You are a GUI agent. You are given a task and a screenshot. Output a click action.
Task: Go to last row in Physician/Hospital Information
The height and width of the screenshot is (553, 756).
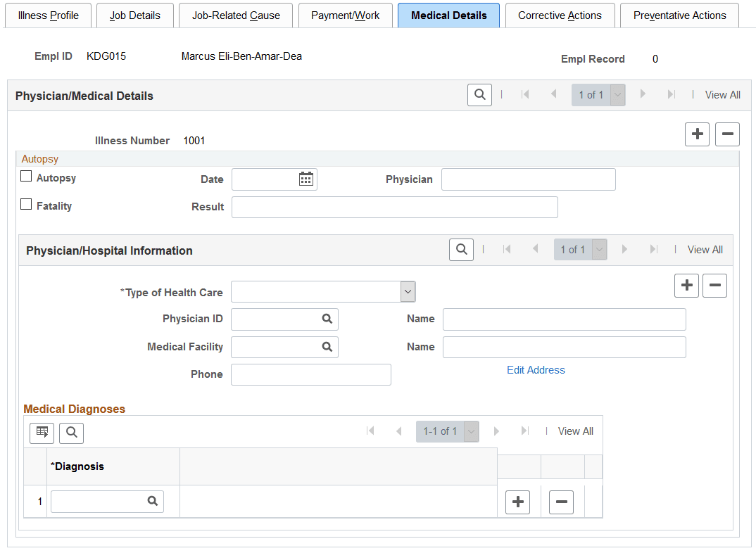point(653,249)
